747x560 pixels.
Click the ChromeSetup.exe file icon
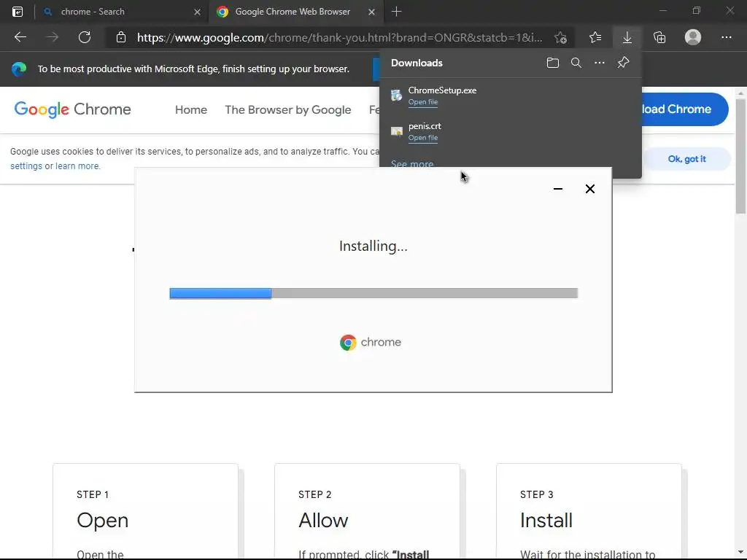(x=396, y=96)
